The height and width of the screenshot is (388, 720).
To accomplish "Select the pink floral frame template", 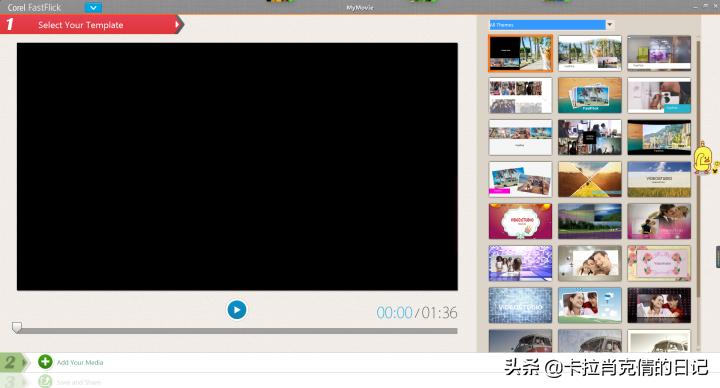I will pyautogui.click(x=659, y=263).
